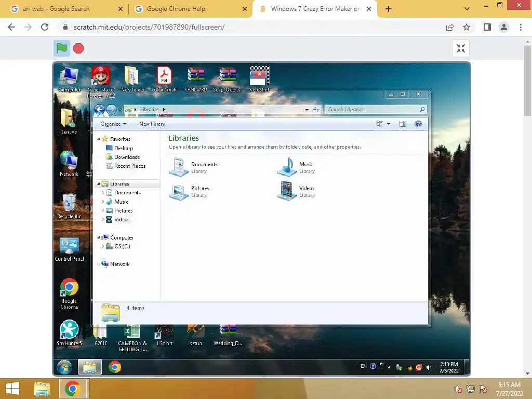Exit fullscreen mode using collapse icon
532x399 pixels.
460,48
